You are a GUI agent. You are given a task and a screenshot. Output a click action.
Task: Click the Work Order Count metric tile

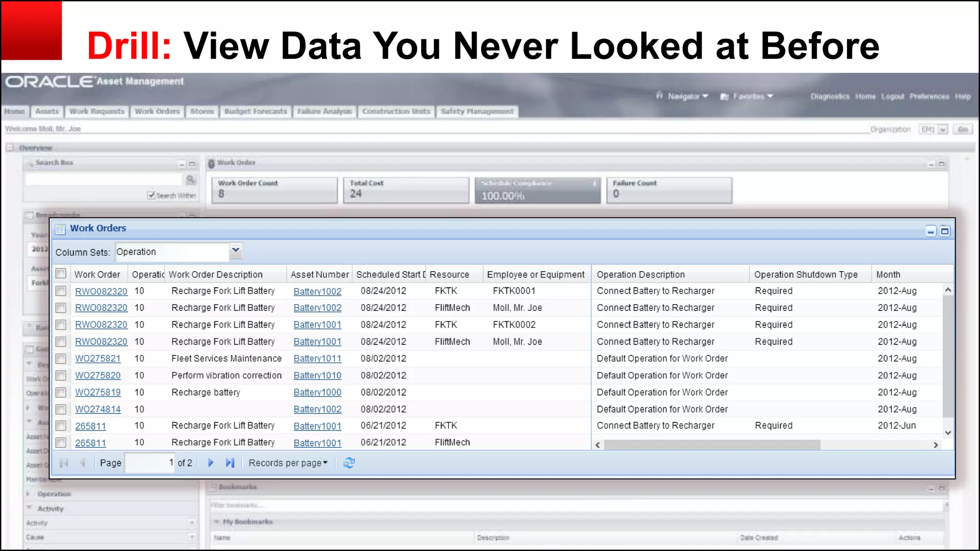tap(274, 190)
